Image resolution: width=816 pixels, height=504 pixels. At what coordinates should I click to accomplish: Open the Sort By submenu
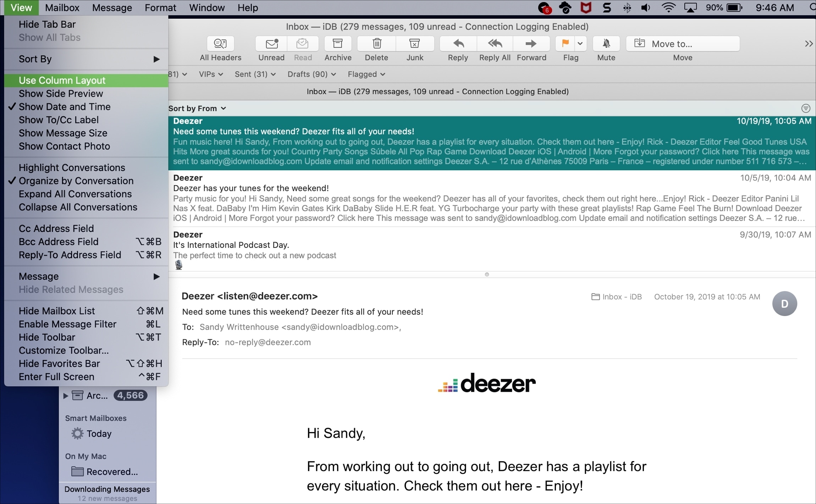click(x=86, y=59)
